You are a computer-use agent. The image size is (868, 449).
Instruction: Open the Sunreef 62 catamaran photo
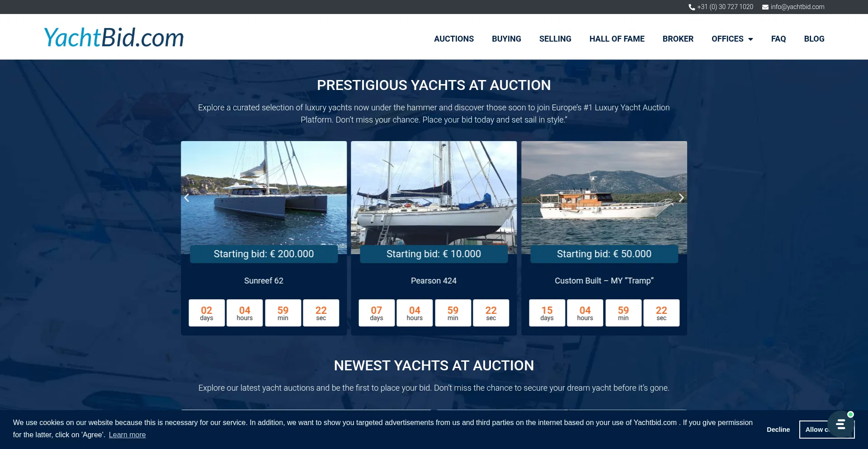pos(264,194)
